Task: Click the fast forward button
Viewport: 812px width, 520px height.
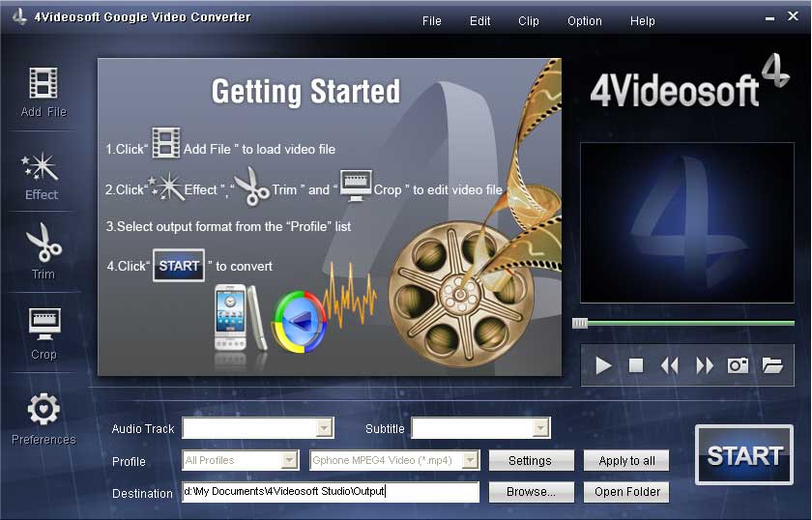Action: (705, 365)
